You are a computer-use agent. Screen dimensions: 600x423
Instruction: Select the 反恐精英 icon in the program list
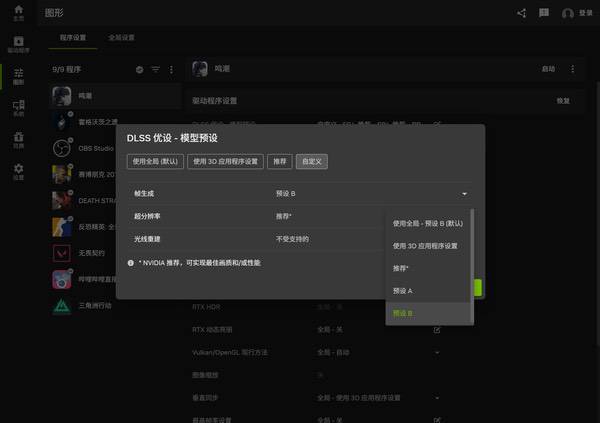[x=62, y=227]
